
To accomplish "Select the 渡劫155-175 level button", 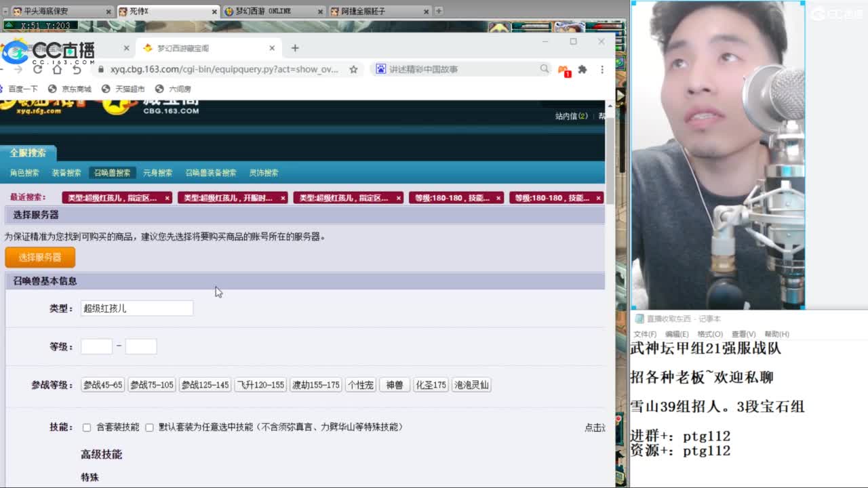I will tap(315, 385).
